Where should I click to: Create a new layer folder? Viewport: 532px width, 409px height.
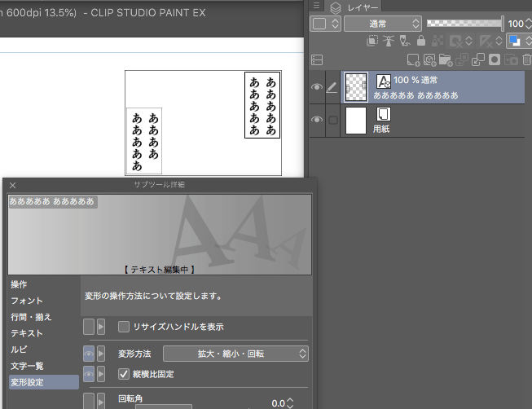tap(444, 59)
